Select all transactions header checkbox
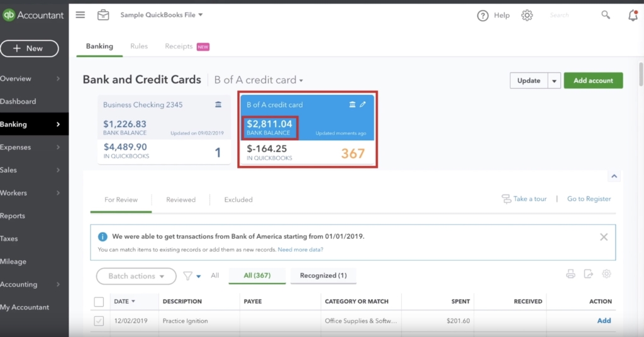The image size is (644, 337). tap(99, 302)
